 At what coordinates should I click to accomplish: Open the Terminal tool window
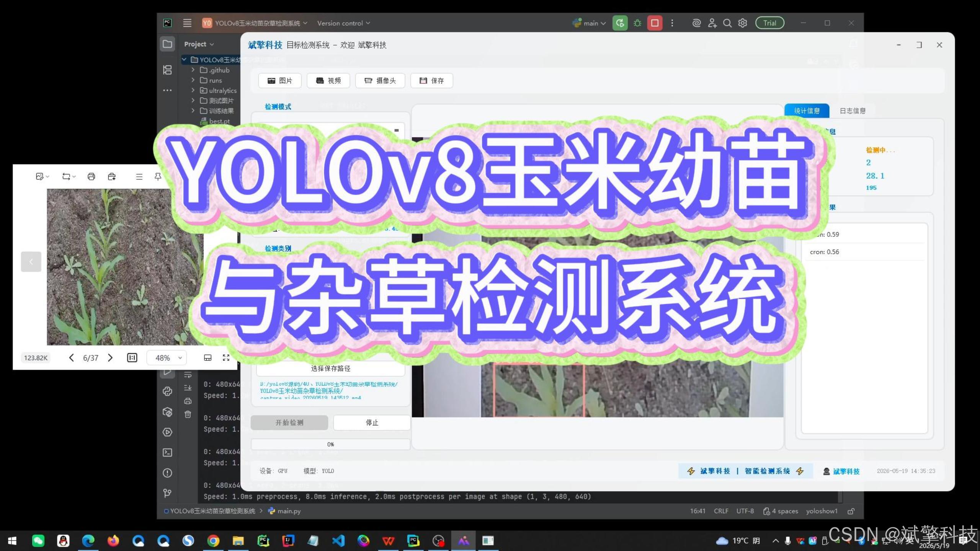pyautogui.click(x=167, y=452)
